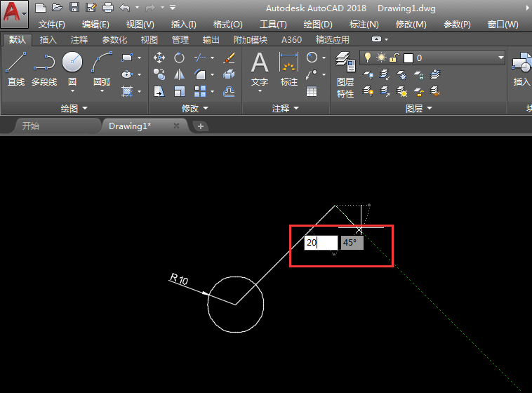Expand the 修改 panel

(194, 108)
